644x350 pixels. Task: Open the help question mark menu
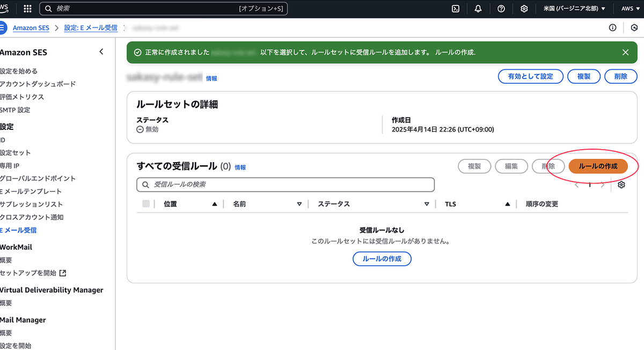tap(501, 9)
